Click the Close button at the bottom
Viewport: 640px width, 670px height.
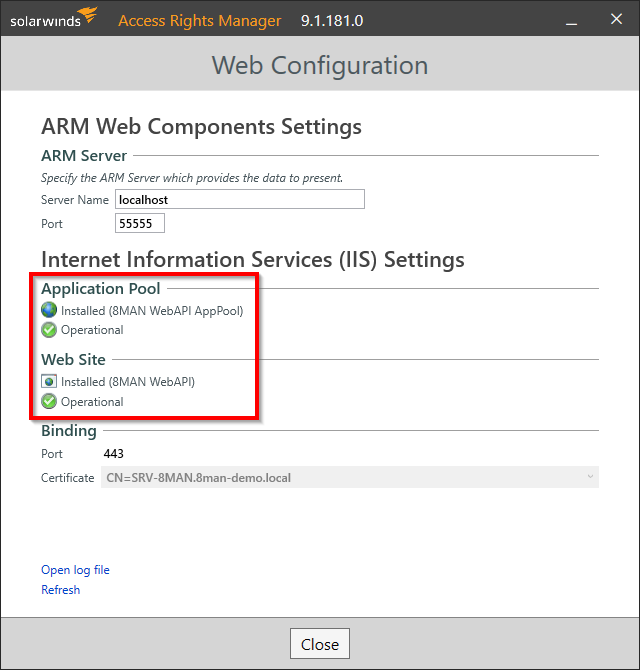point(320,644)
